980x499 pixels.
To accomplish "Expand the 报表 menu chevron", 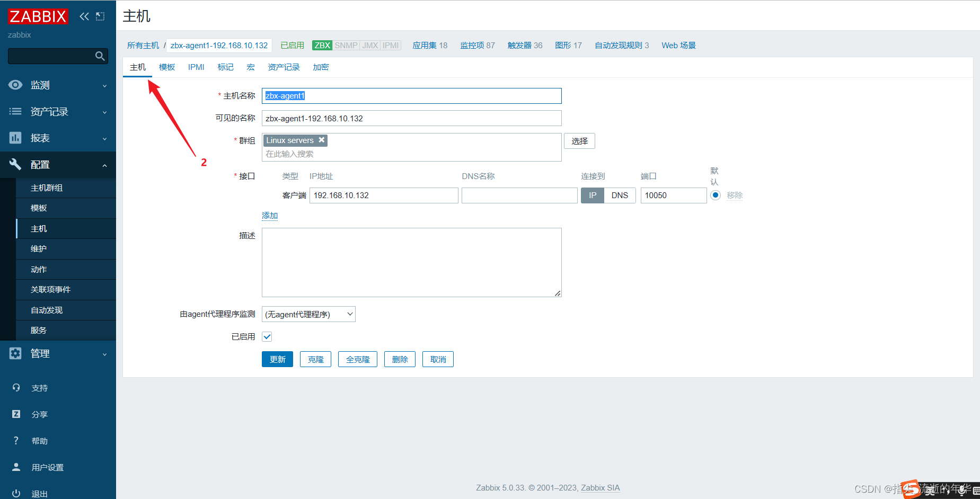I will click(x=104, y=139).
